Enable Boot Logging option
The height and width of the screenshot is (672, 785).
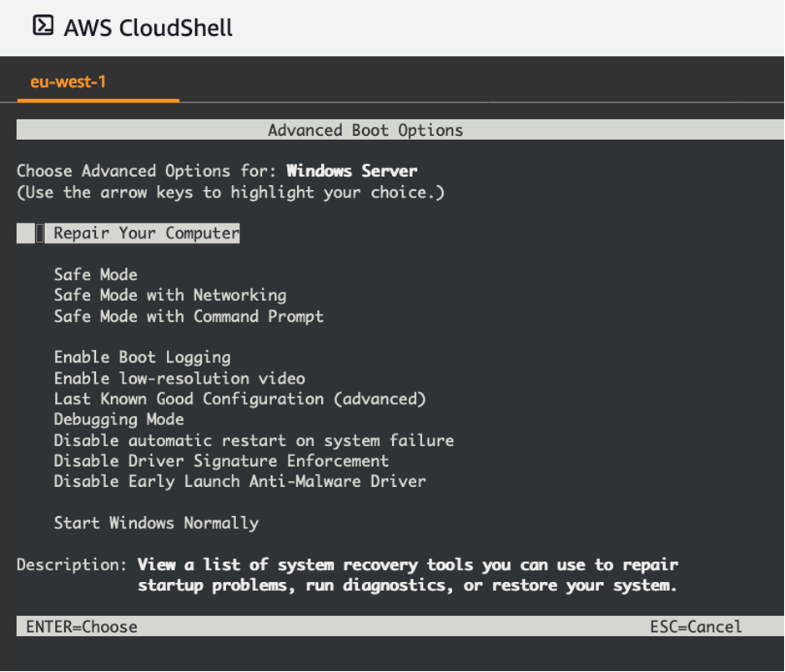[x=142, y=357]
